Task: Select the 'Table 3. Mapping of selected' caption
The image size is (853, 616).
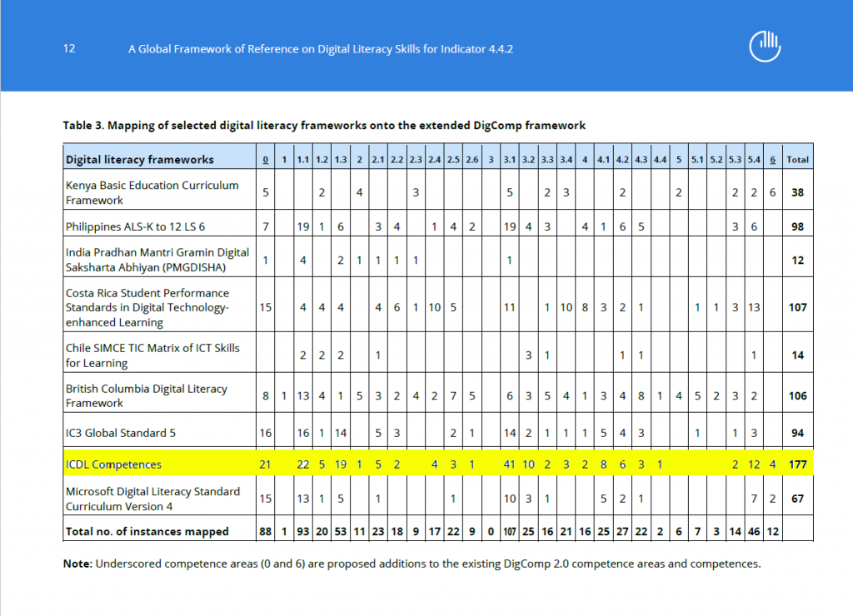Action: tap(324, 126)
